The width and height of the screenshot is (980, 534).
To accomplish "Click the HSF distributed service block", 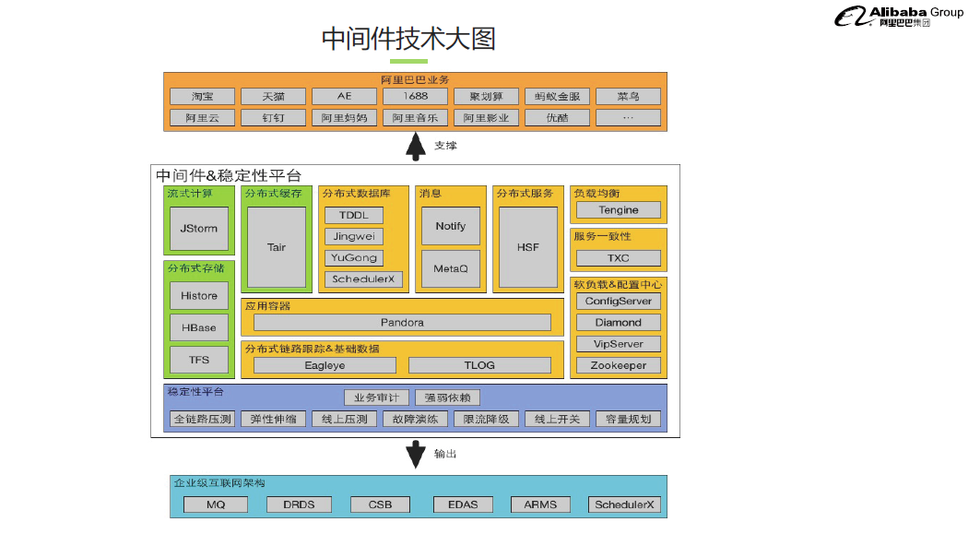I will click(x=528, y=247).
